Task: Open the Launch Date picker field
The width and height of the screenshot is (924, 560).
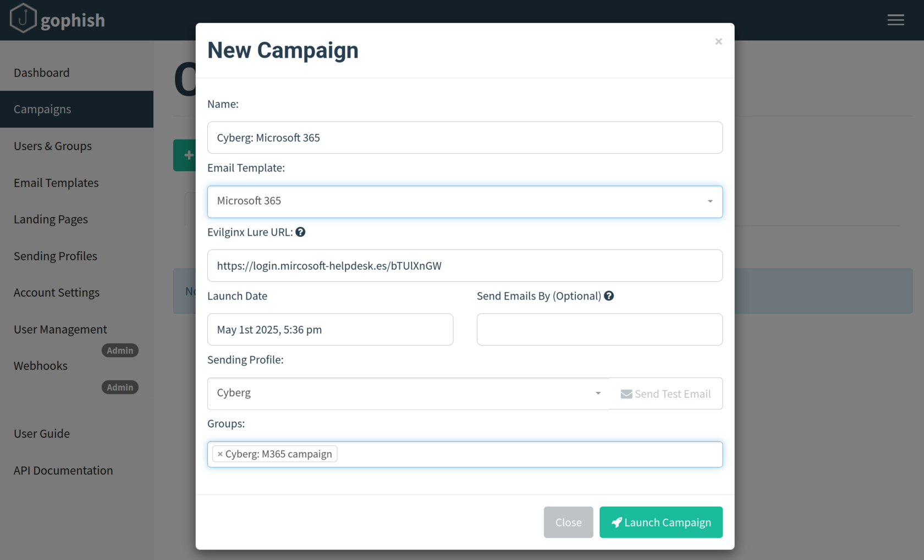Action: click(330, 330)
